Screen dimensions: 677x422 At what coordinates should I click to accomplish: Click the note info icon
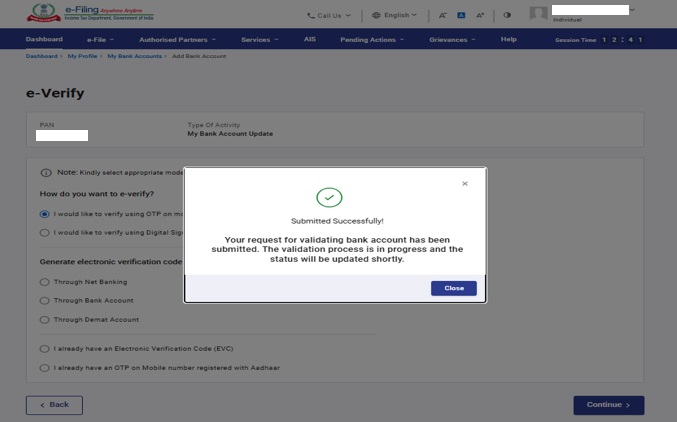tap(46, 173)
